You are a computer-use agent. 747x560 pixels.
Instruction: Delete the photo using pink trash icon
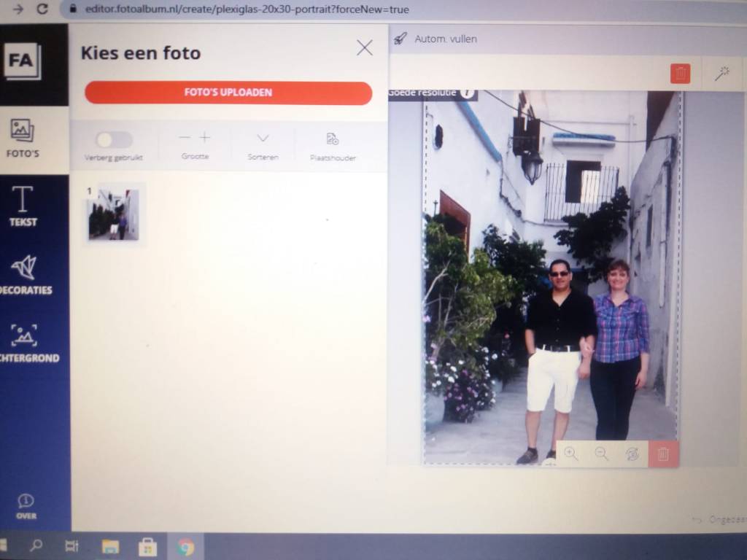coord(662,454)
